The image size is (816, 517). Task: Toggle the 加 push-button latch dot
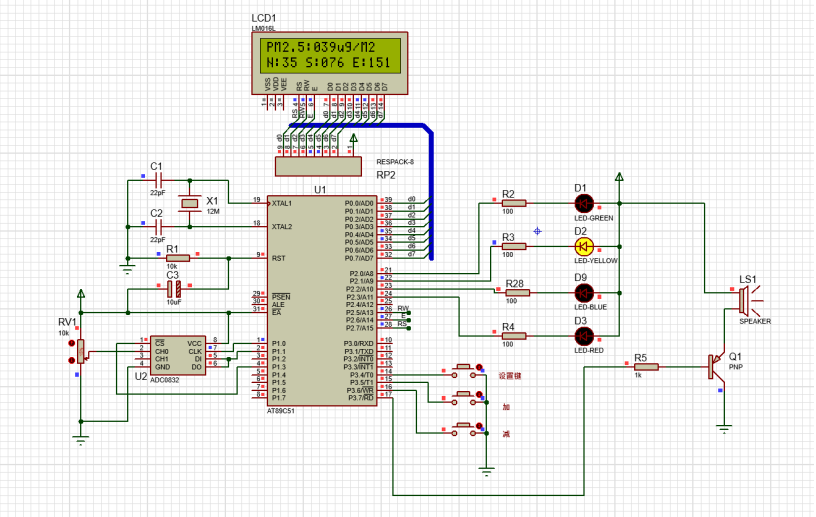pyautogui.click(x=479, y=395)
